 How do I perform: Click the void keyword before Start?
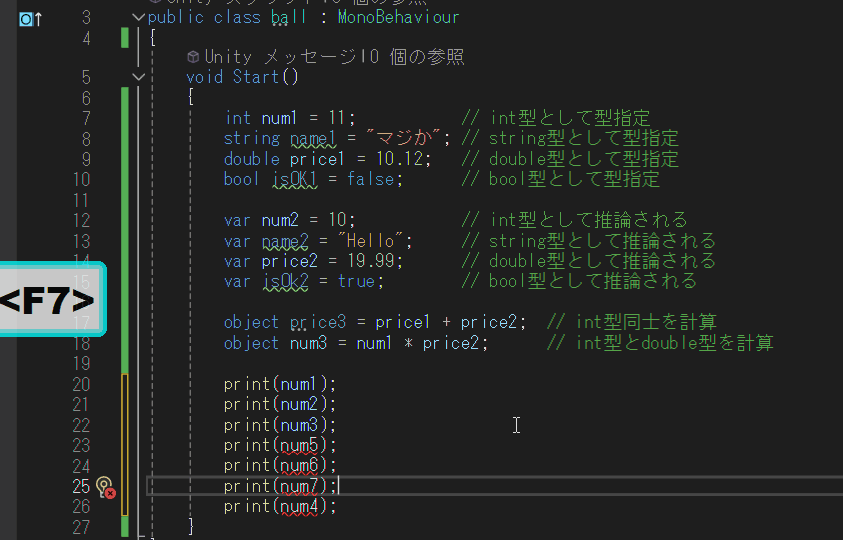click(204, 77)
